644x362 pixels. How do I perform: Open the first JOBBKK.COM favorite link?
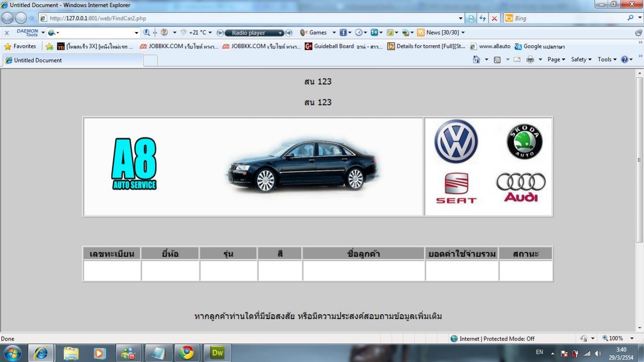click(x=179, y=46)
